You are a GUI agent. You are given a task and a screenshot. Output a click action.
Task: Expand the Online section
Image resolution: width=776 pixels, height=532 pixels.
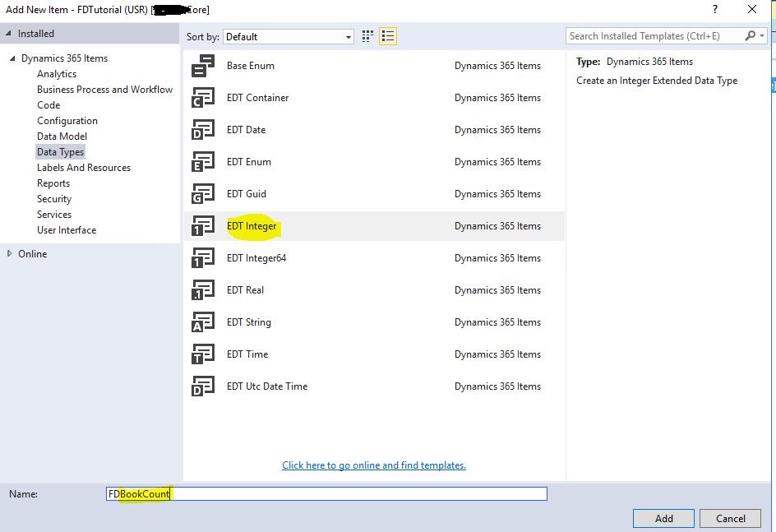(9, 253)
